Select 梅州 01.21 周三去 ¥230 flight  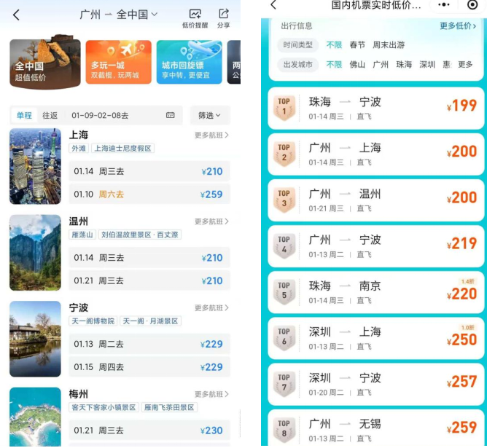[149, 430]
